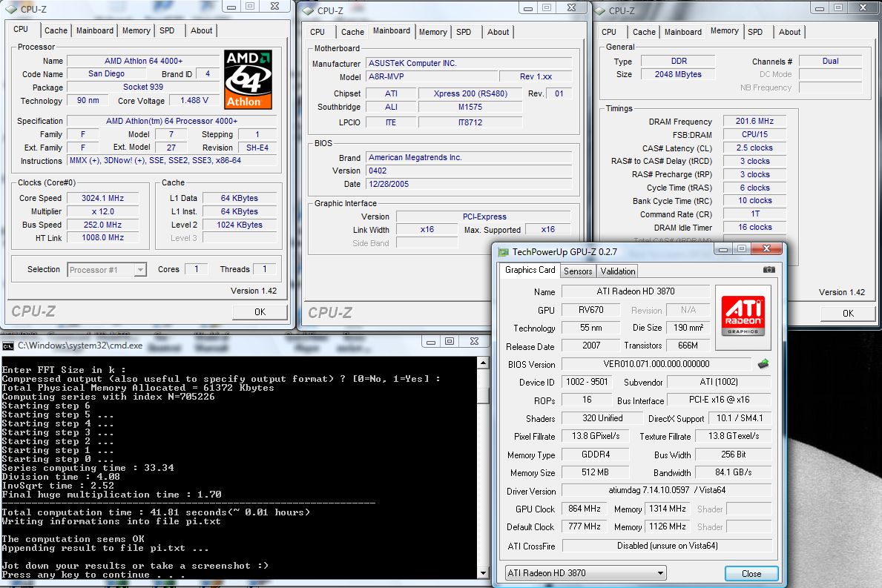This screenshot has height=588, width=882.
Task: Click the Bus Speed 252.0 MHz value
Action: (102, 225)
